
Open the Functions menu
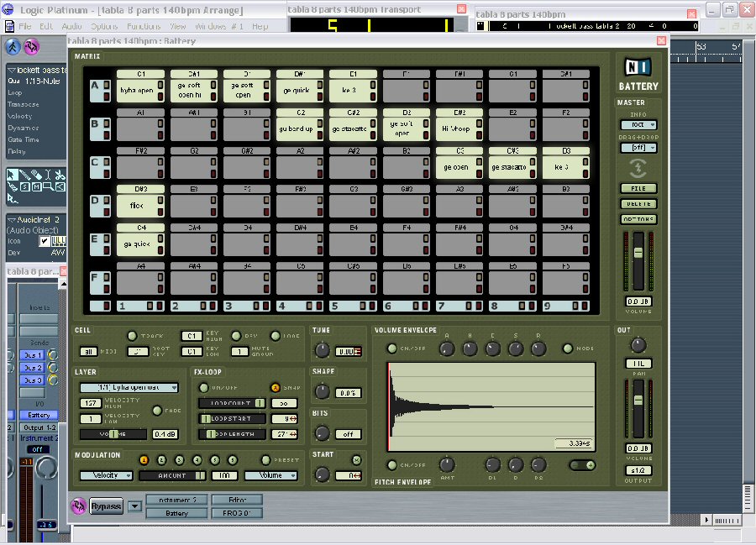(138, 26)
